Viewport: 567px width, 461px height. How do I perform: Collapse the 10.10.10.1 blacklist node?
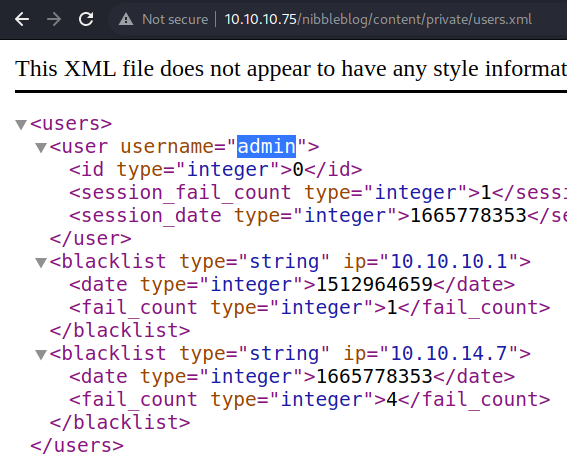pos(41,262)
